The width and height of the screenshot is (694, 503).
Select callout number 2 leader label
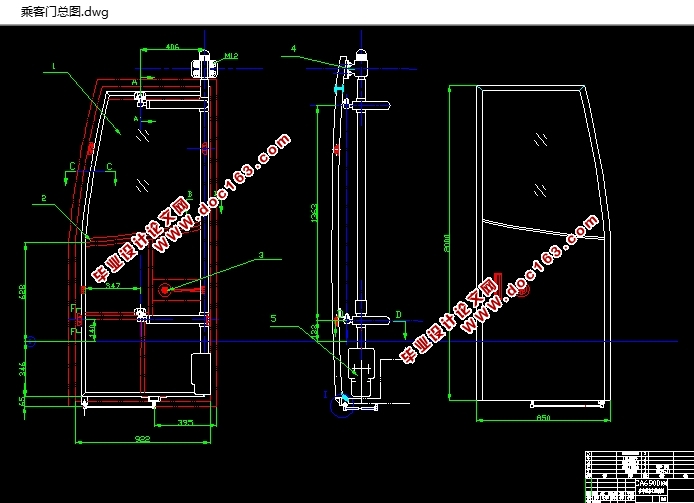pos(43,198)
